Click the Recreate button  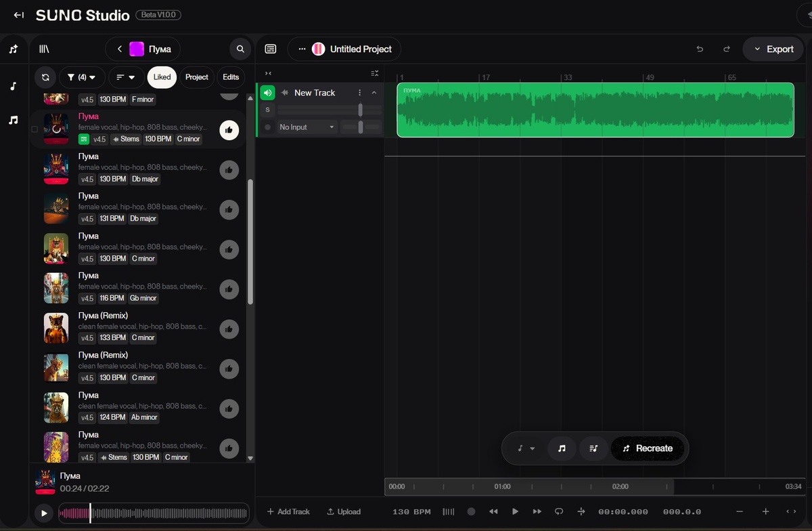(648, 448)
